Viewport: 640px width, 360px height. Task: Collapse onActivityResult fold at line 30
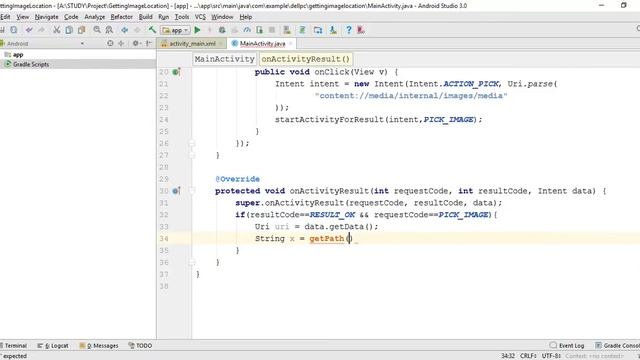(192, 191)
